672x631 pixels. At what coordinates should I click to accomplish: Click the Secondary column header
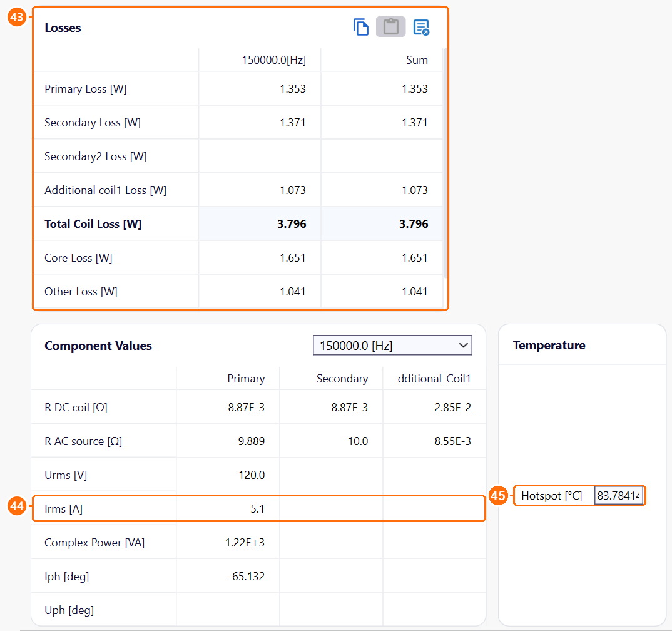coord(342,379)
